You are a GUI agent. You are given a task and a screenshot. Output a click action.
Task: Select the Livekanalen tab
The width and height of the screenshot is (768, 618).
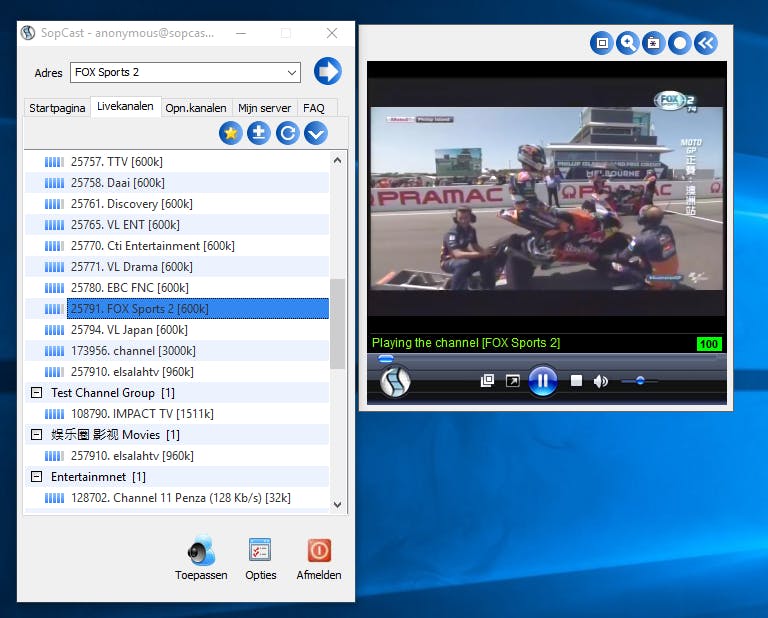pyautogui.click(x=125, y=106)
